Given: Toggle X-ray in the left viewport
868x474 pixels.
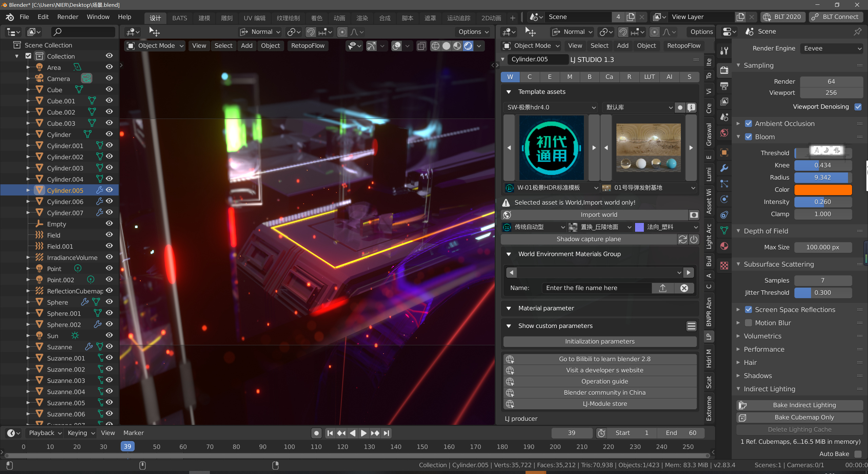Looking at the screenshot, I should pos(421,46).
